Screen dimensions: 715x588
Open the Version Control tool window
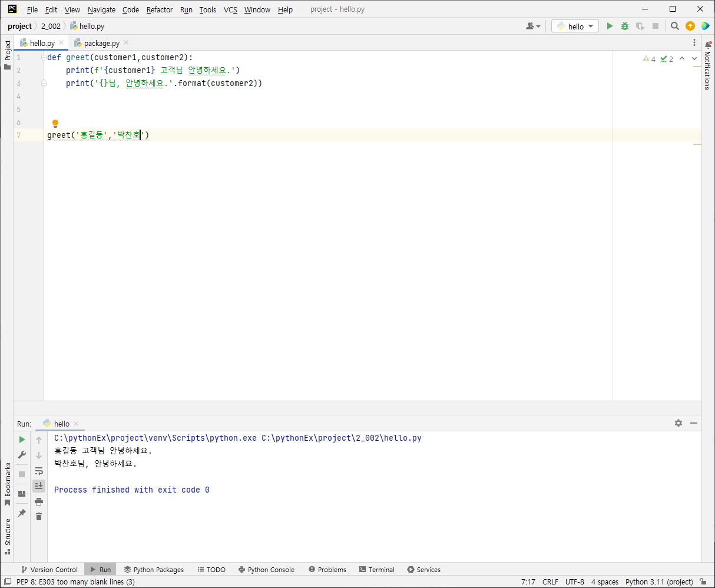(49, 569)
